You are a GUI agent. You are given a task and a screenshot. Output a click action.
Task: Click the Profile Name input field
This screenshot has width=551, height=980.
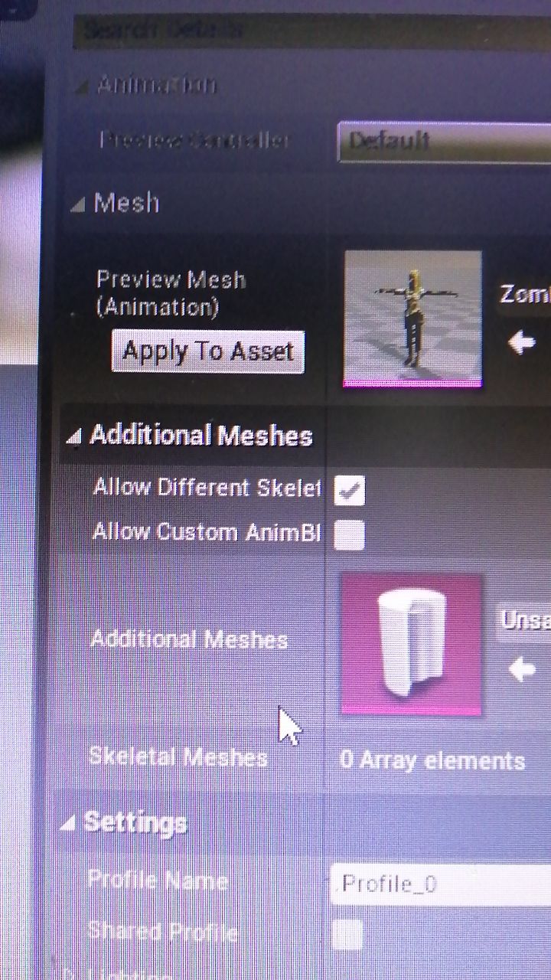coord(441,884)
